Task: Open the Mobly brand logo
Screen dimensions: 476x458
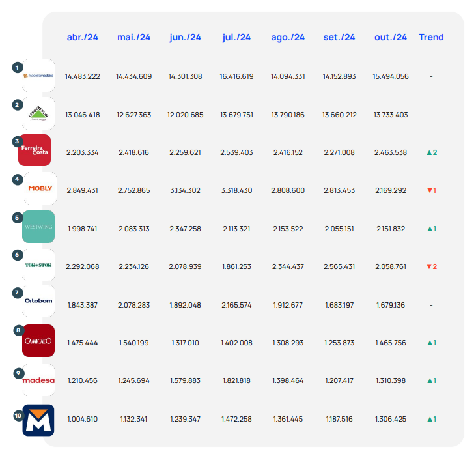Action: coord(39,189)
